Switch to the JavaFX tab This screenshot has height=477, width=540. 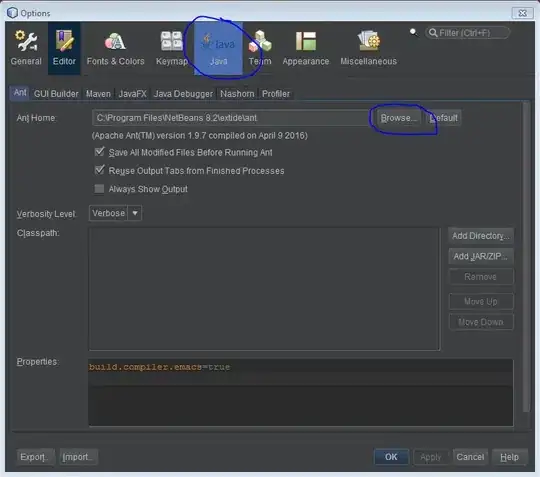[133, 94]
